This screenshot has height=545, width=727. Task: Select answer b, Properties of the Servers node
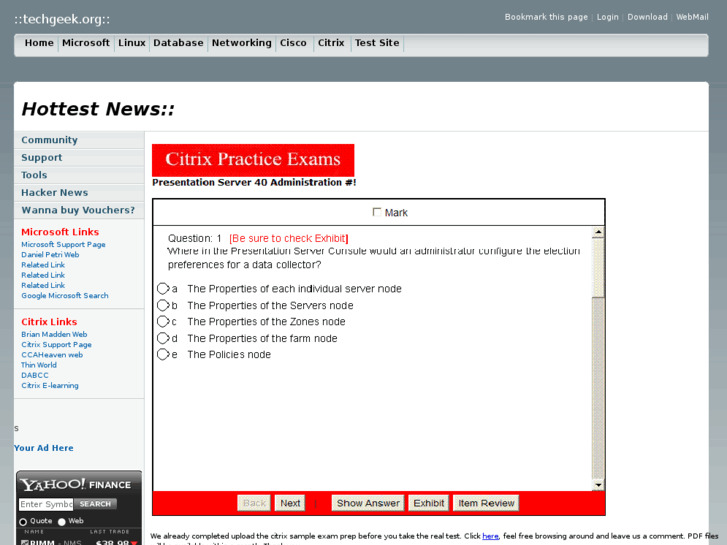coord(163,305)
